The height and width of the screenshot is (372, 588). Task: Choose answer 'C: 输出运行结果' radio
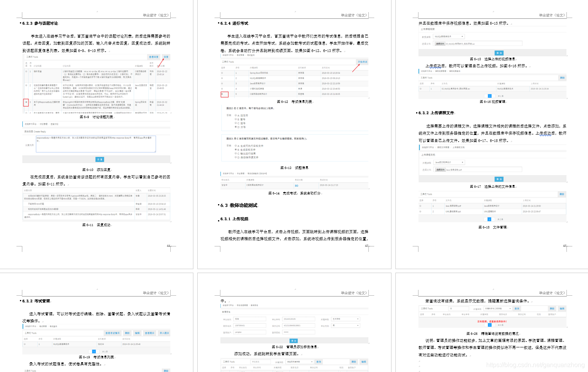(236, 154)
